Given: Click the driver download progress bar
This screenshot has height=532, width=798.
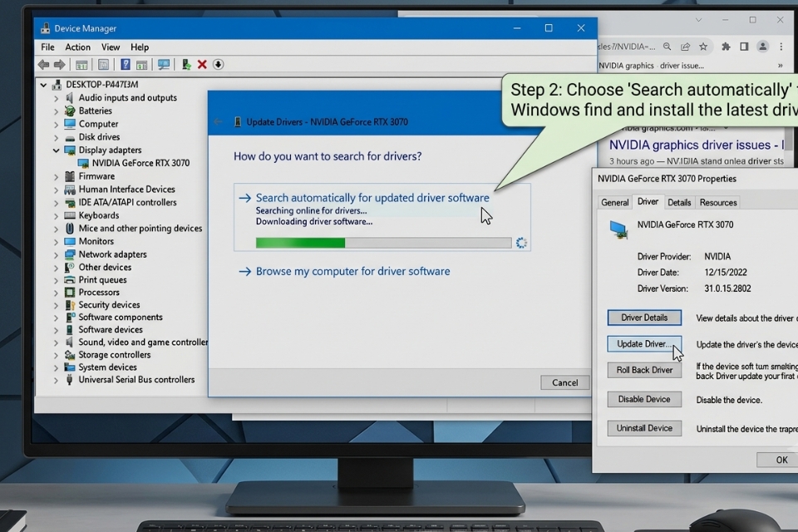Looking at the screenshot, I should [383, 243].
